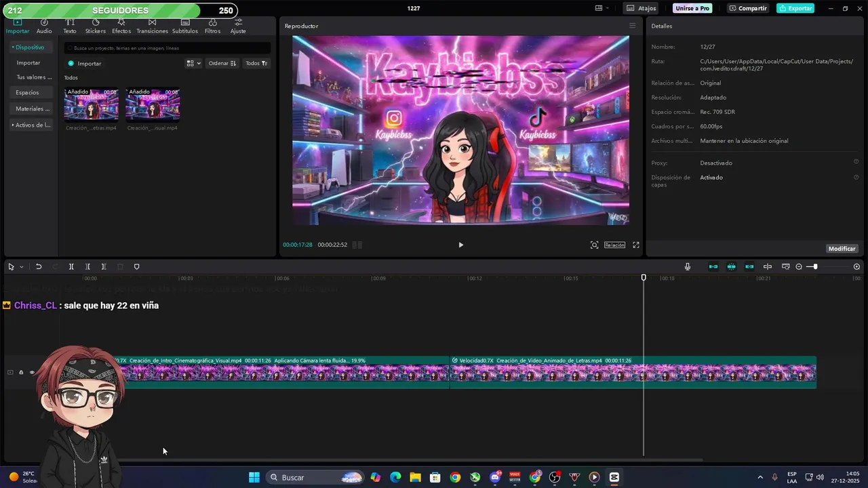Open the Texto tab

(70, 26)
